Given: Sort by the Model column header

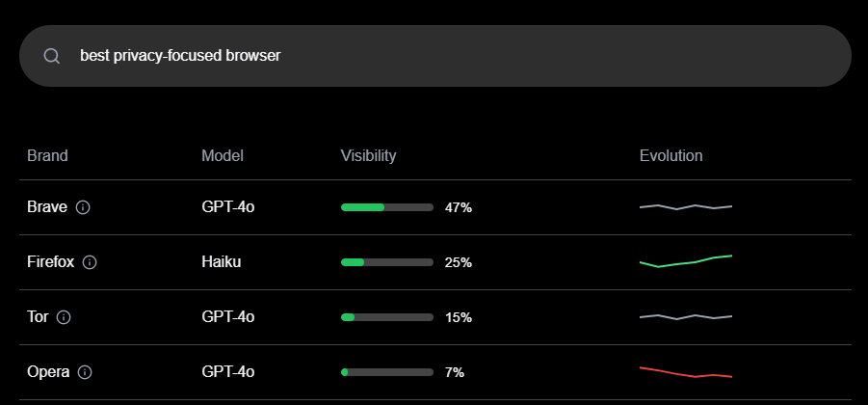Looking at the screenshot, I should pyautogui.click(x=223, y=155).
